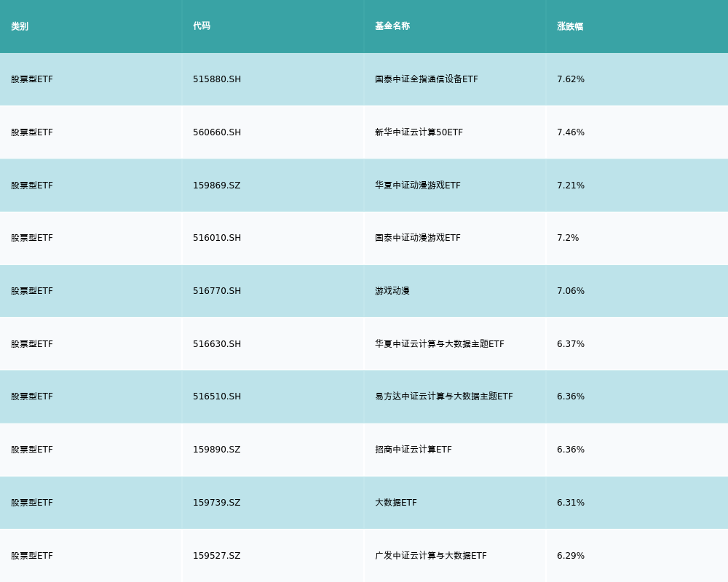
Task: Click 股票型ETF in the 516630.SH row
Action: pos(32,344)
